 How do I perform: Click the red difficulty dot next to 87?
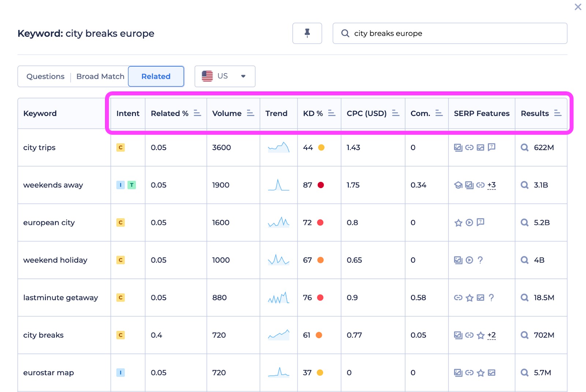coord(320,185)
